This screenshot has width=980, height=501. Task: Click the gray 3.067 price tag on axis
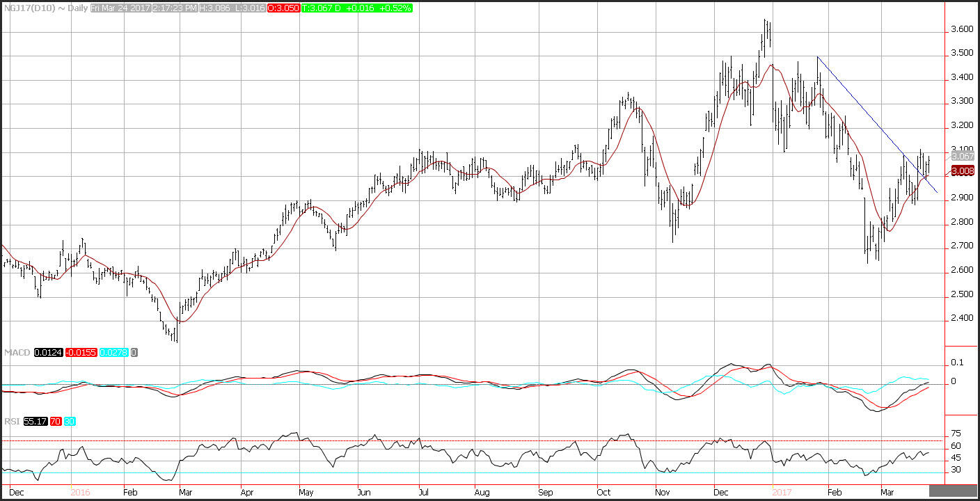coord(961,157)
